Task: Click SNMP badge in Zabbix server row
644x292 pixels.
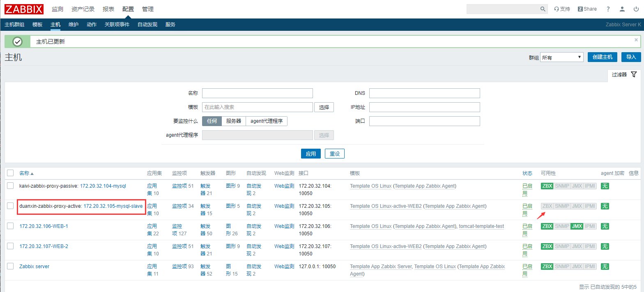Action: click(562, 267)
